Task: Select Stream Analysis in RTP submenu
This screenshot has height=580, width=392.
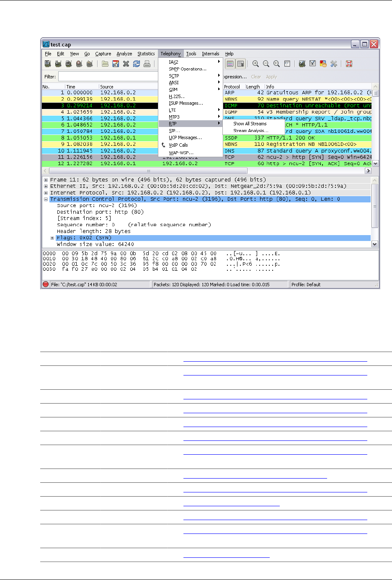Action: pos(254,131)
